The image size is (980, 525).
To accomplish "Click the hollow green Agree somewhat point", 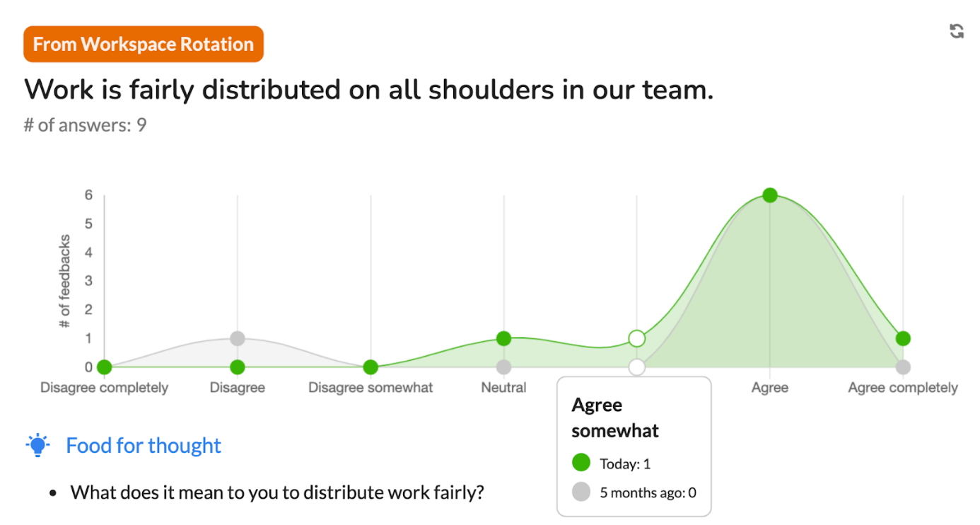I will [x=637, y=339].
